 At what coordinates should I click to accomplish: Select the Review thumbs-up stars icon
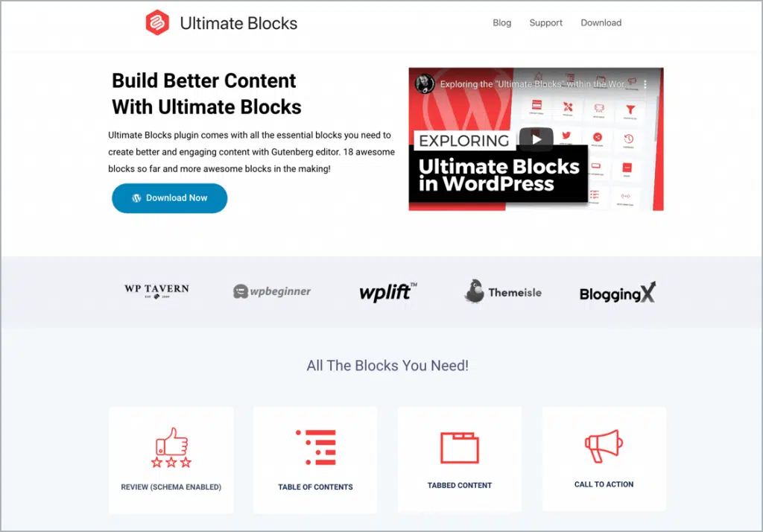point(171,447)
